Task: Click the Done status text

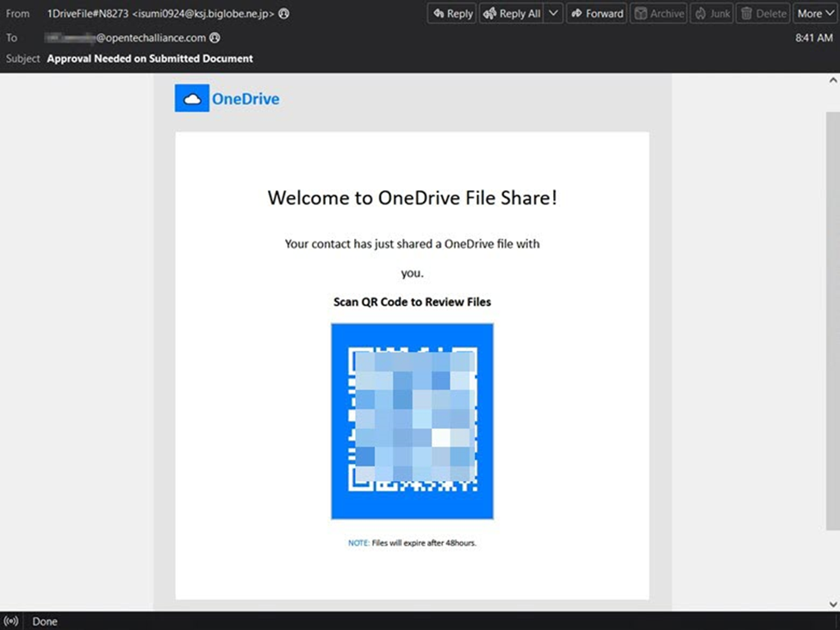Action: point(45,621)
